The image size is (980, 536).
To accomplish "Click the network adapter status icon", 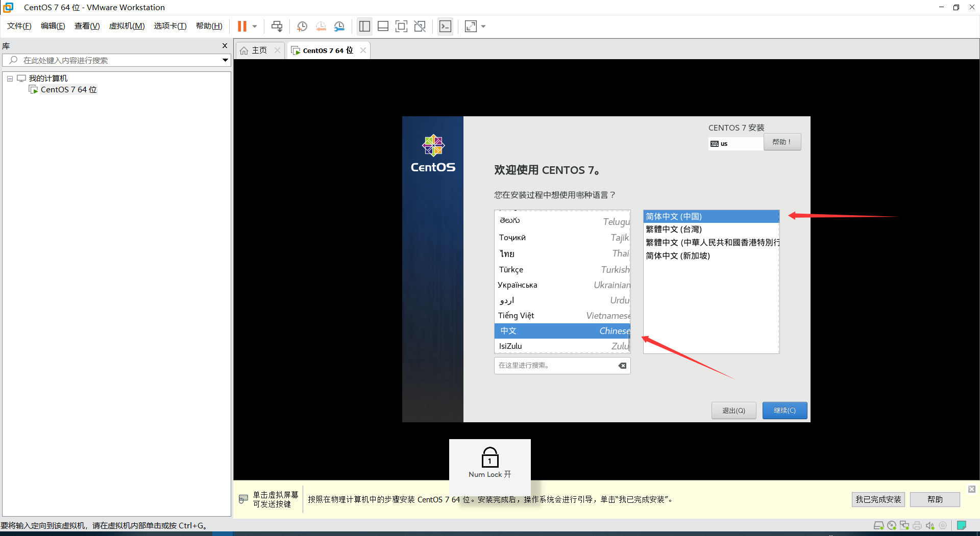I will 904,525.
